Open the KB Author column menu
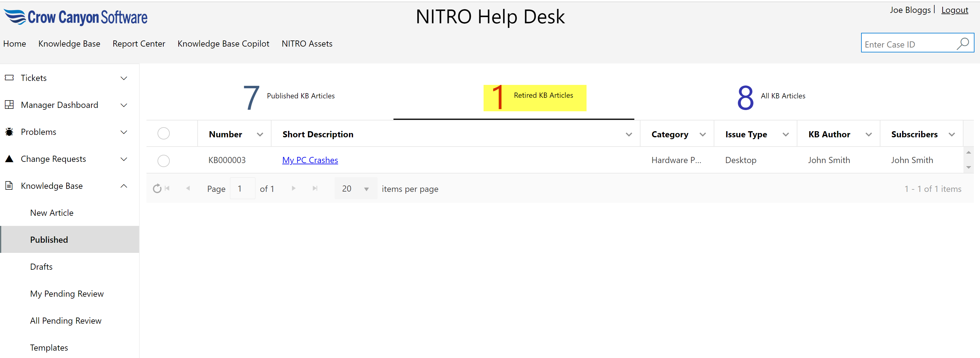 click(x=868, y=134)
